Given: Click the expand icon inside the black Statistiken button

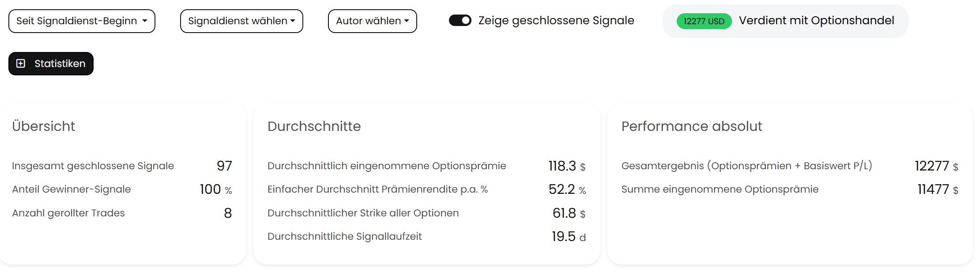Looking at the screenshot, I should tap(20, 63).
